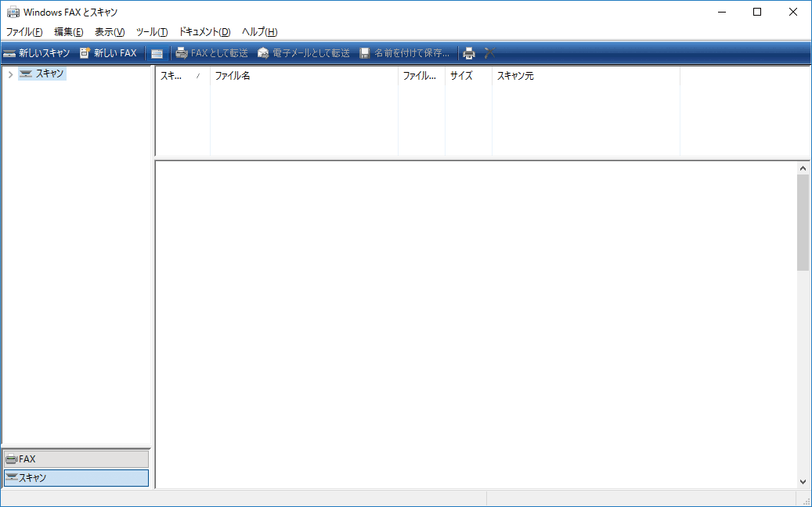Open the ファイル(F) menu

24,32
